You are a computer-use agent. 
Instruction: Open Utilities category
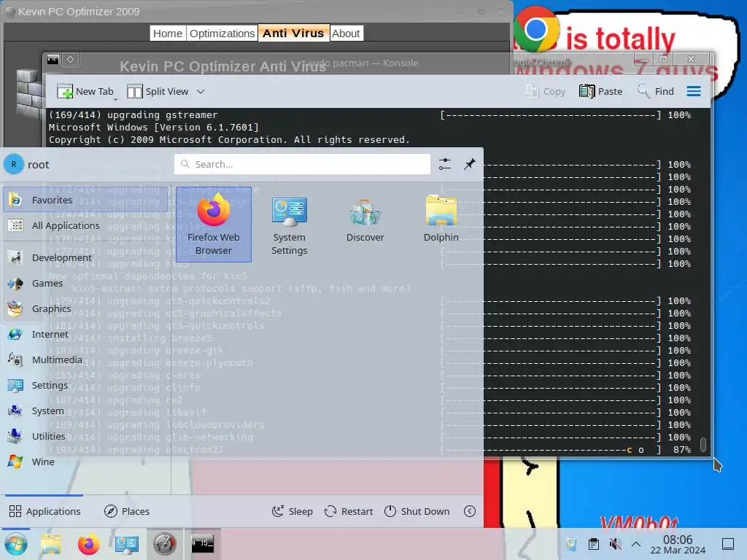click(x=86, y=436)
